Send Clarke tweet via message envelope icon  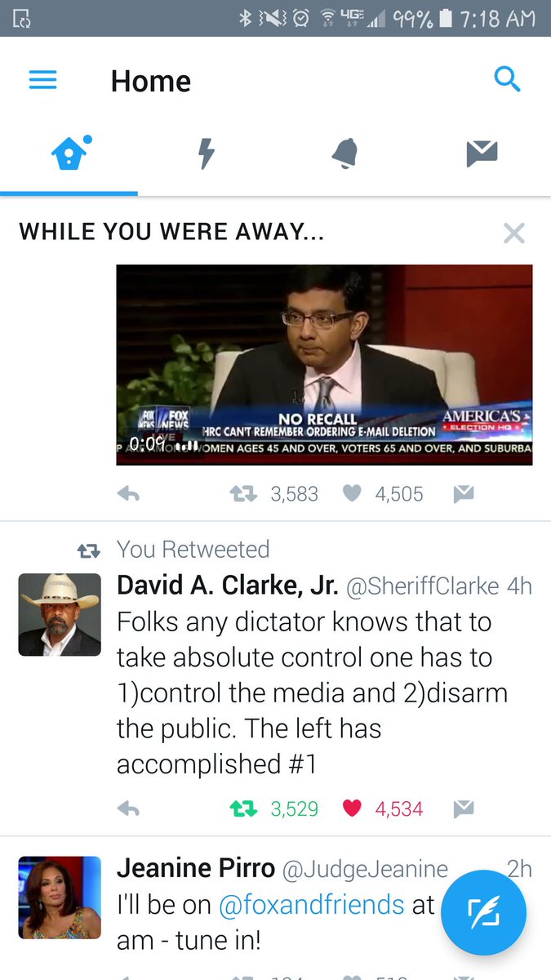click(463, 808)
